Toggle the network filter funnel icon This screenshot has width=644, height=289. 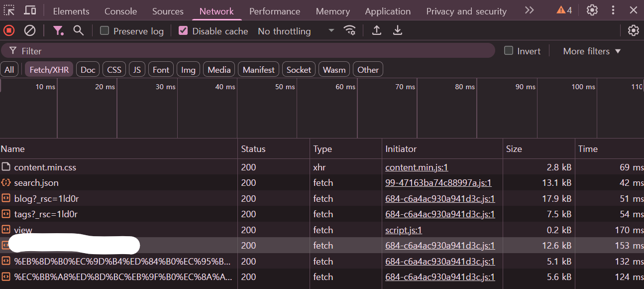click(x=58, y=31)
